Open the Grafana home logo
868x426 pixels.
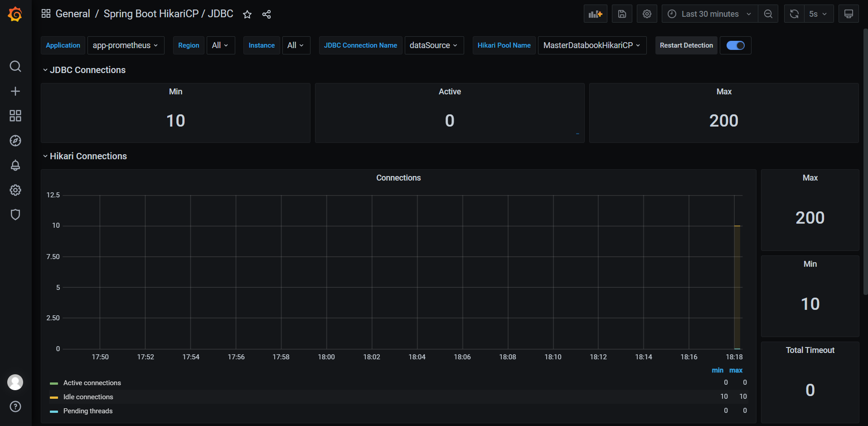(15, 14)
